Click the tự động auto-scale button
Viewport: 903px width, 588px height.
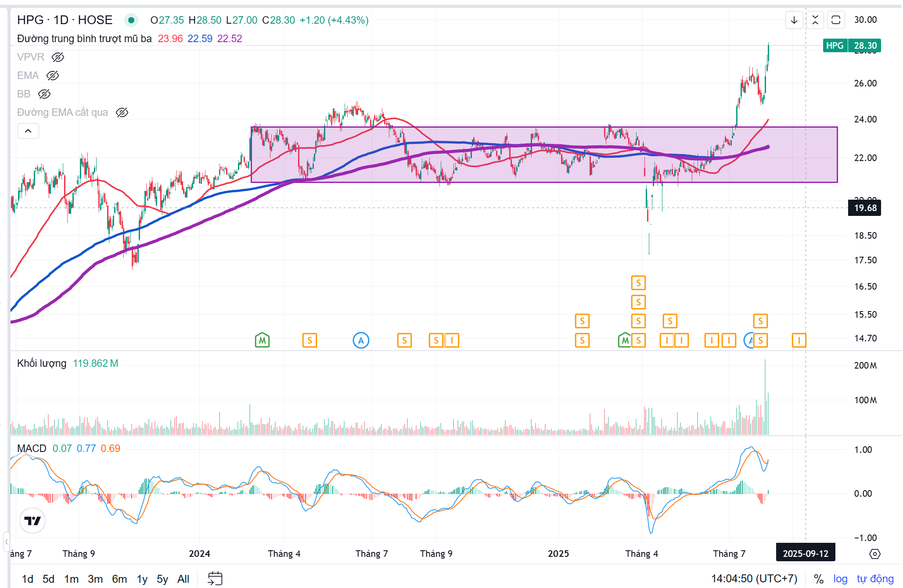[875, 579]
